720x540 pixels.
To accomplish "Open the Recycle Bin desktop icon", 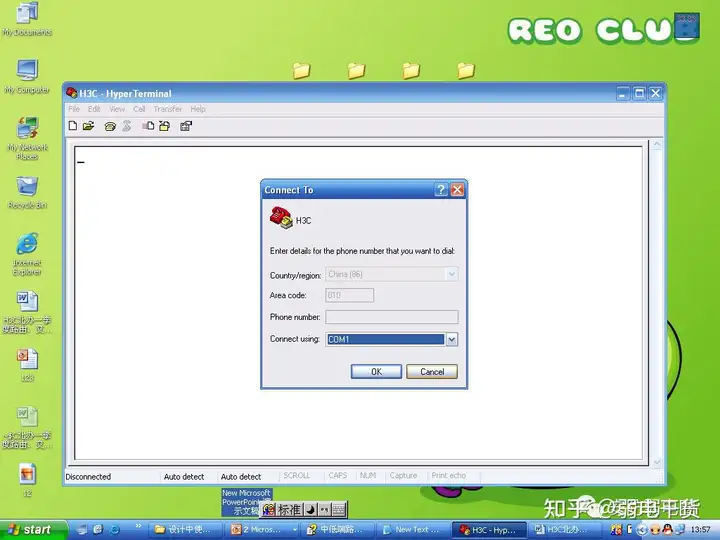I will 27,193.
